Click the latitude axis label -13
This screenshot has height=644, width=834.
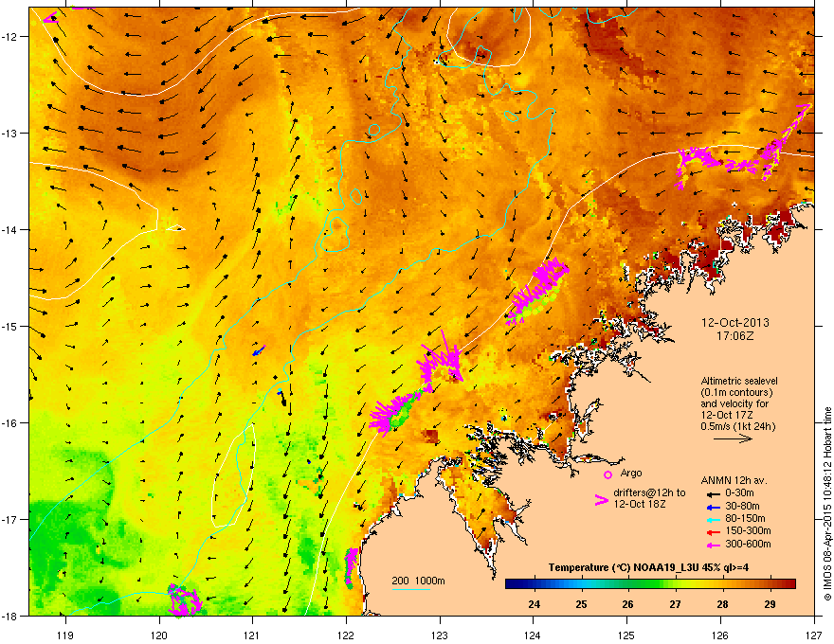[11, 133]
